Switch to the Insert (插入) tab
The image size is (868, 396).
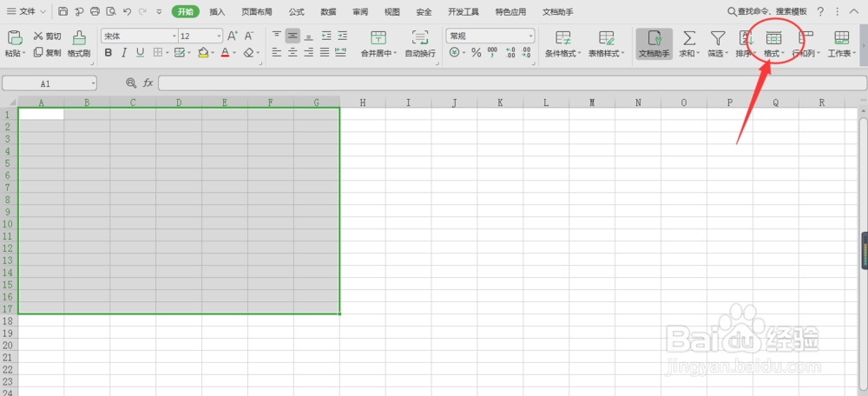218,11
